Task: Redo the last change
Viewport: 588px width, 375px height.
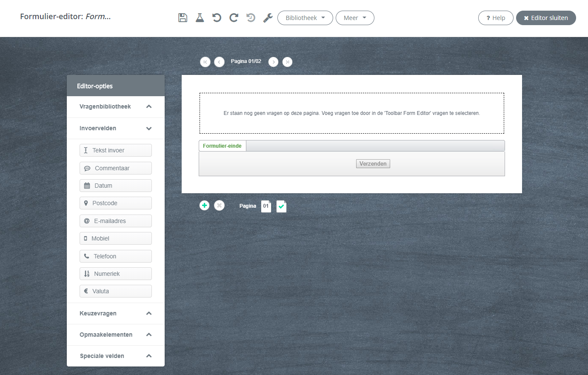Action: 234,18
